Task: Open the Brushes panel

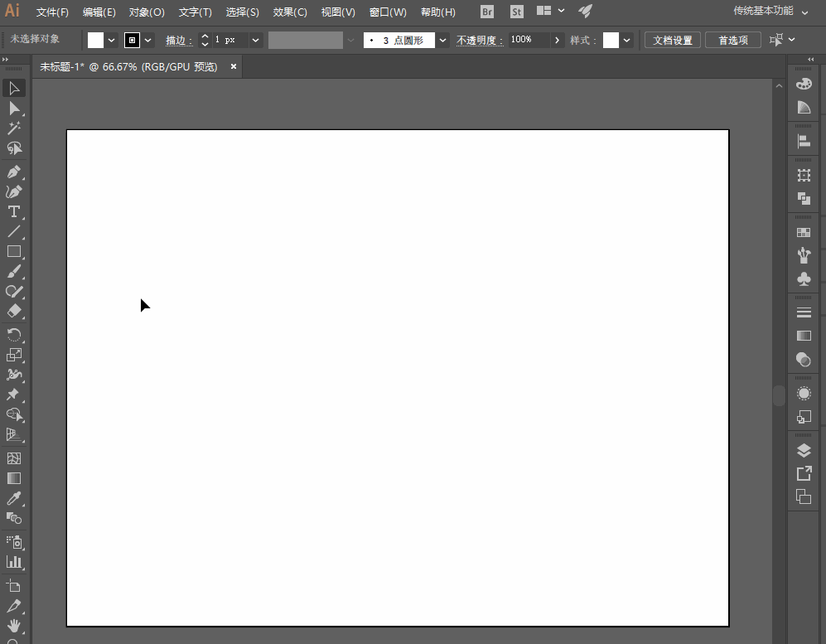Action: coord(804,255)
